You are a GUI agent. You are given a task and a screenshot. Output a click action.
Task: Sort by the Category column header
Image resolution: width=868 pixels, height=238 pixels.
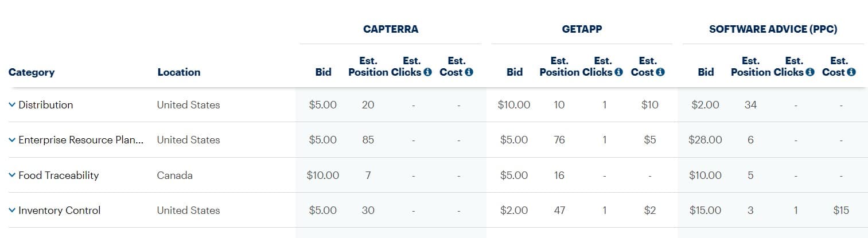(32, 72)
